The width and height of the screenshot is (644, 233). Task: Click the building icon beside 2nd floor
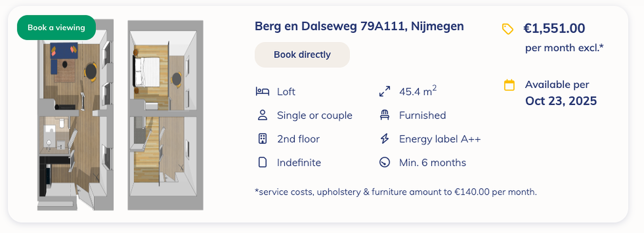point(262,139)
